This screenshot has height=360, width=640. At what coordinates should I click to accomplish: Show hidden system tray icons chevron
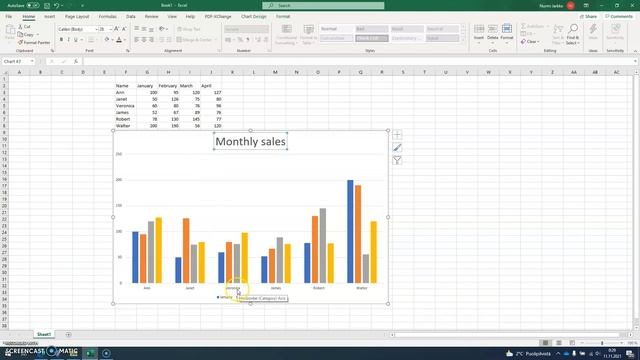point(558,353)
